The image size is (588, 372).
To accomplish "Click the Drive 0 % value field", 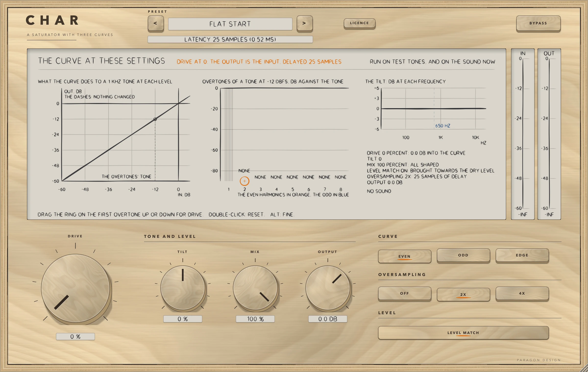I will click(75, 337).
